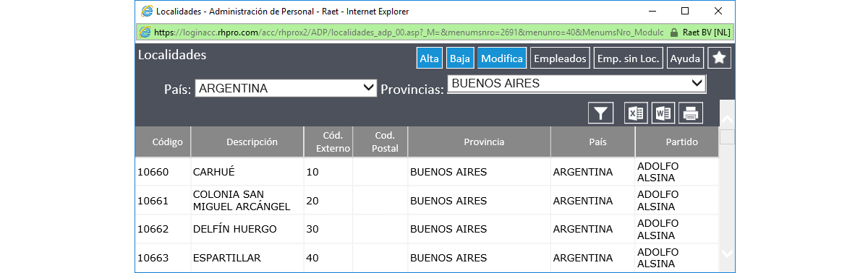Viewport: 868px width, 273px height.
Task: Click code 10662 in the table
Action: point(153,229)
